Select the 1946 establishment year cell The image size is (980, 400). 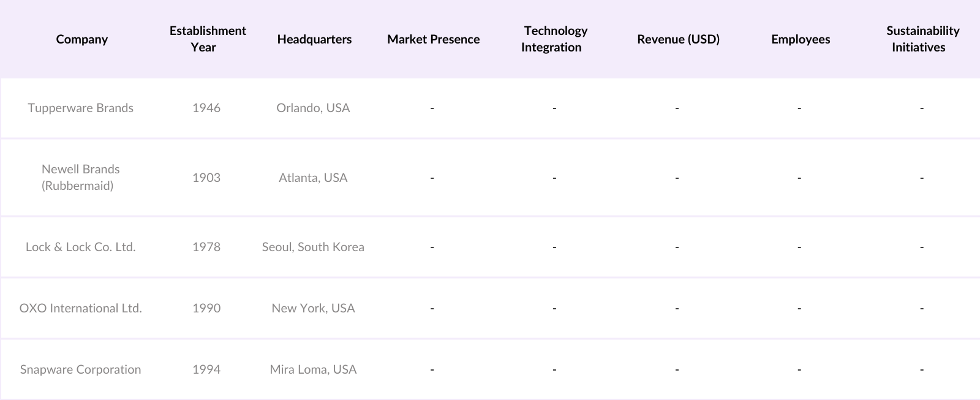click(206, 108)
